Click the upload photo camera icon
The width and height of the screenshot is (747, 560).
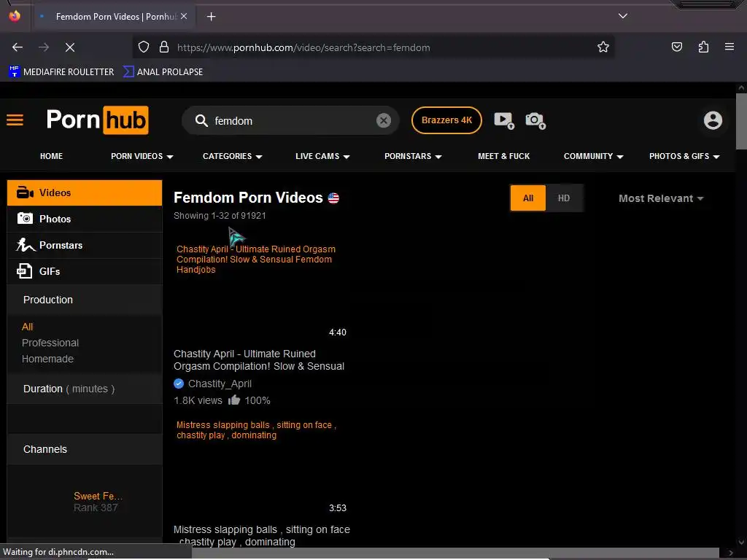535,120
